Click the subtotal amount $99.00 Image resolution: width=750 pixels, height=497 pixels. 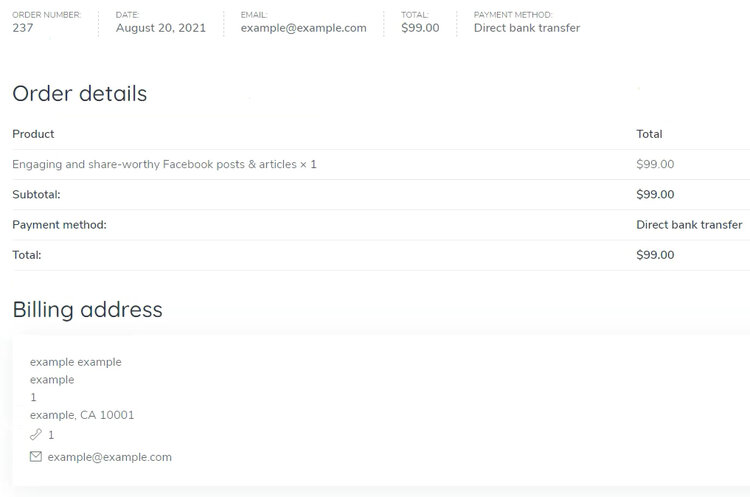(655, 194)
